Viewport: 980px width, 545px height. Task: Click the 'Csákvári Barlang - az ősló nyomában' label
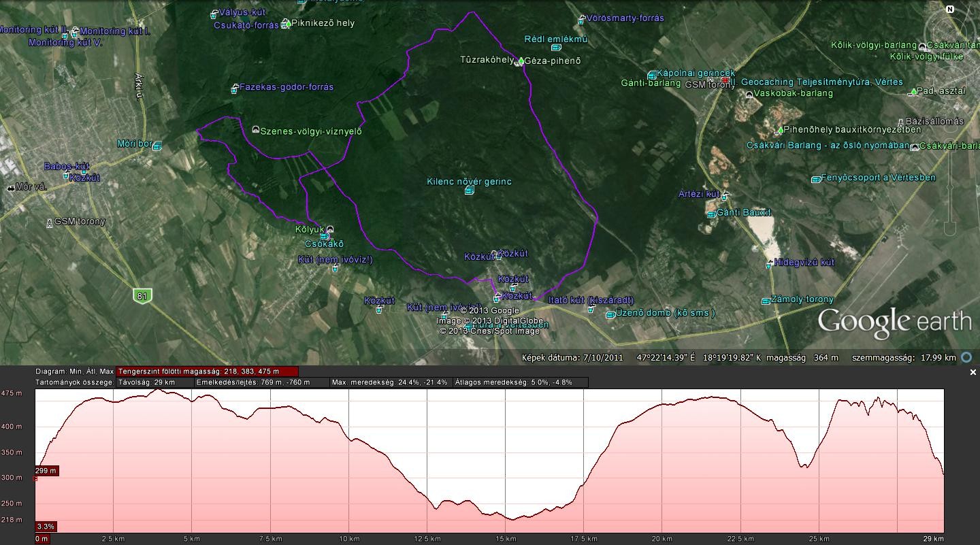click(x=828, y=146)
